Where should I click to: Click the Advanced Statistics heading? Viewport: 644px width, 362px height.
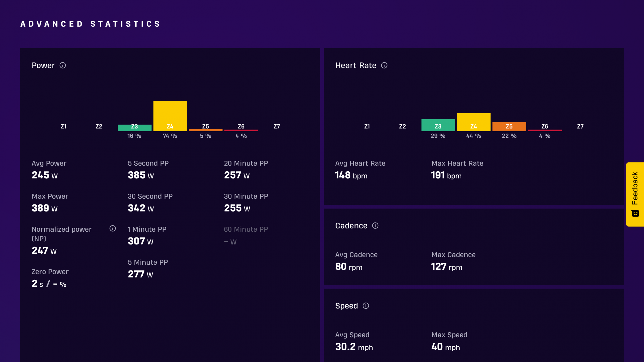point(90,24)
